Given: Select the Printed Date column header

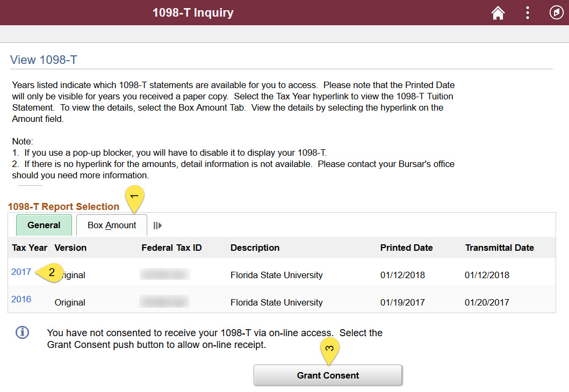Looking at the screenshot, I should pyautogui.click(x=406, y=248).
